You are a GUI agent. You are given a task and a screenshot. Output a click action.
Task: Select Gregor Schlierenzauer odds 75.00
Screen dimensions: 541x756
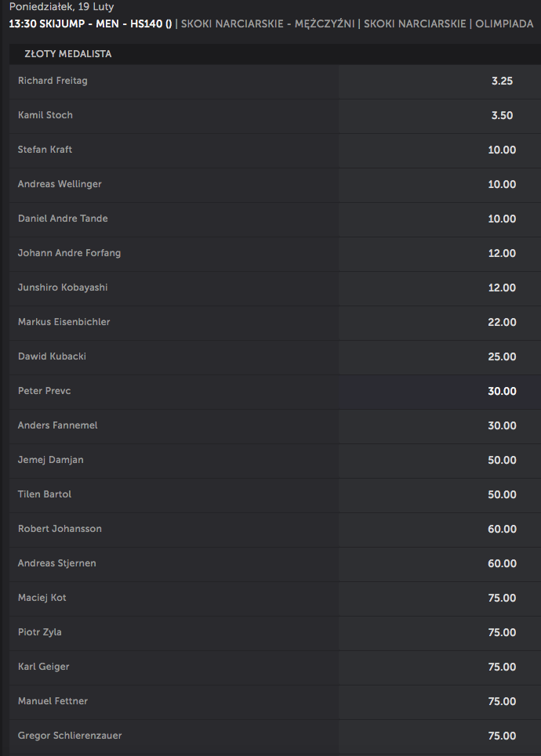[x=440, y=736]
